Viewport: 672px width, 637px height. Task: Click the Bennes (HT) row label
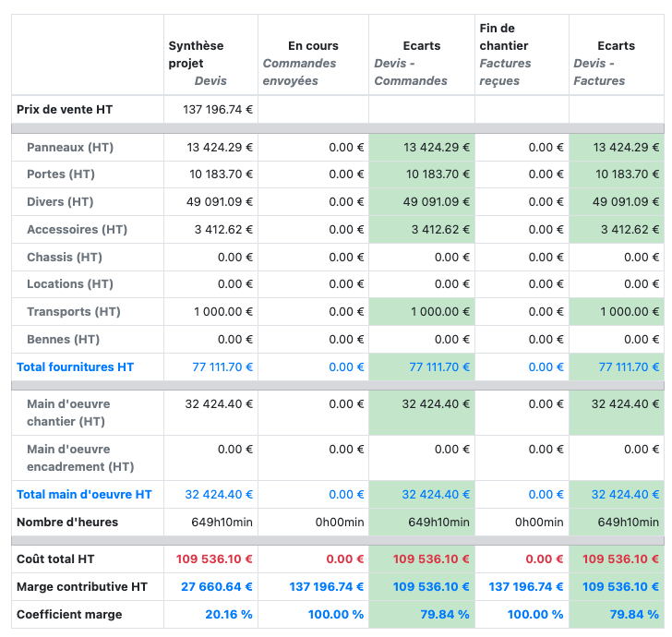click(x=63, y=339)
